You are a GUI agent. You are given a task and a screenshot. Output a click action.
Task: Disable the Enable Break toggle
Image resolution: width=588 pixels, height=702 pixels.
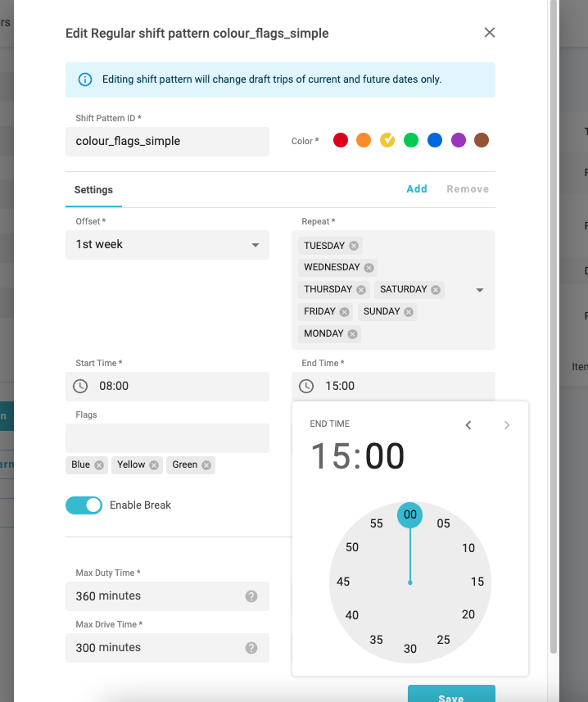pyautogui.click(x=84, y=505)
